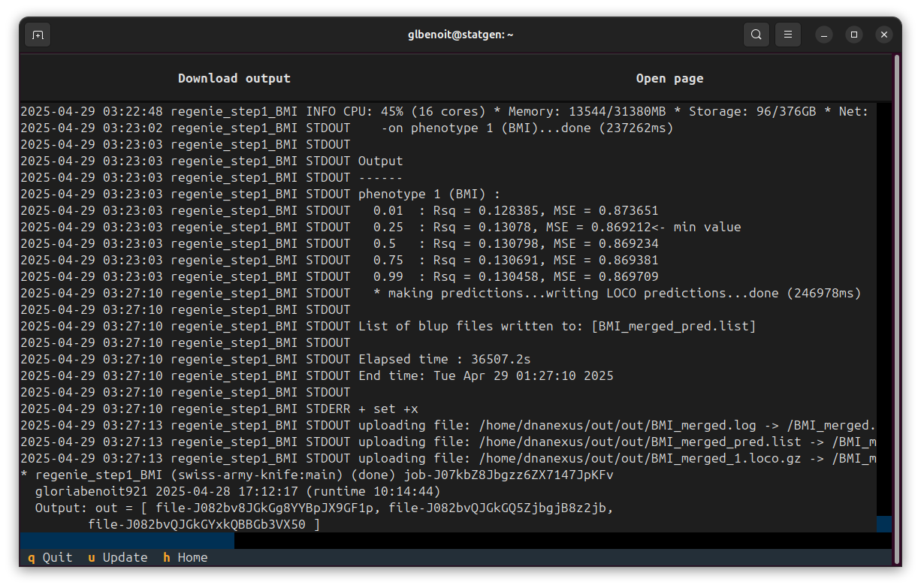The width and height of the screenshot is (921, 588).
Task: Maximize the terminal window
Action: pyautogui.click(x=854, y=35)
